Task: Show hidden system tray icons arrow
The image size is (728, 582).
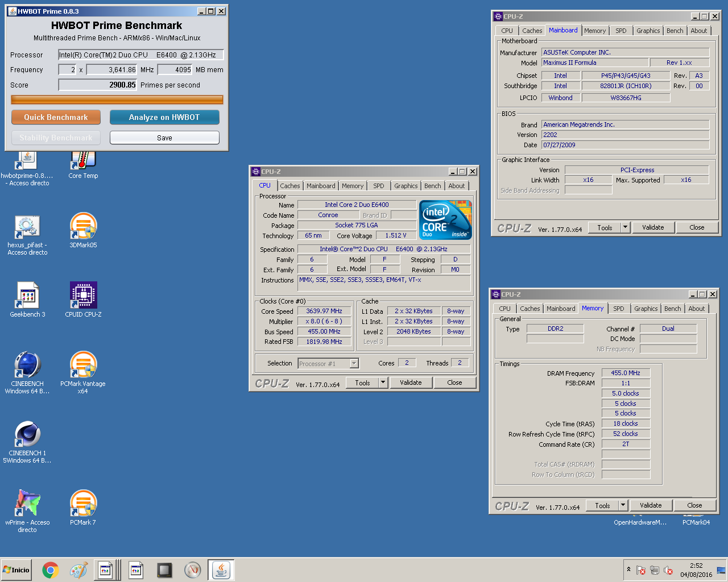Action: (628, 569)
